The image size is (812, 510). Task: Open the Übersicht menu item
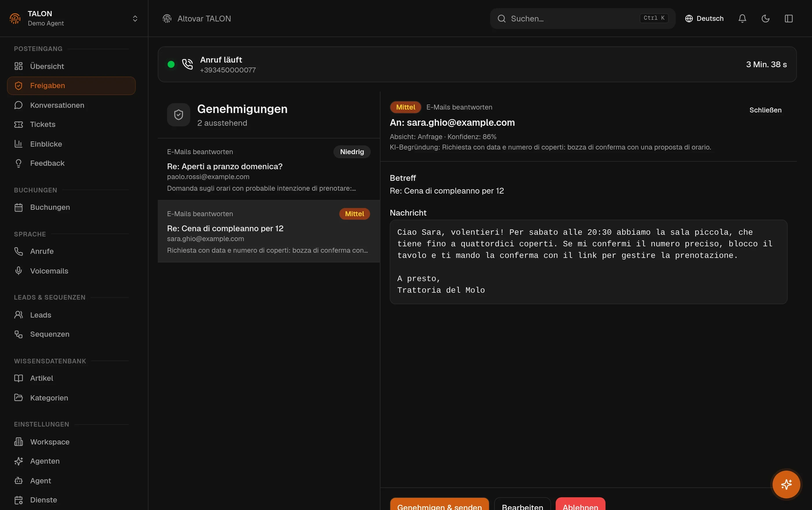71,66
